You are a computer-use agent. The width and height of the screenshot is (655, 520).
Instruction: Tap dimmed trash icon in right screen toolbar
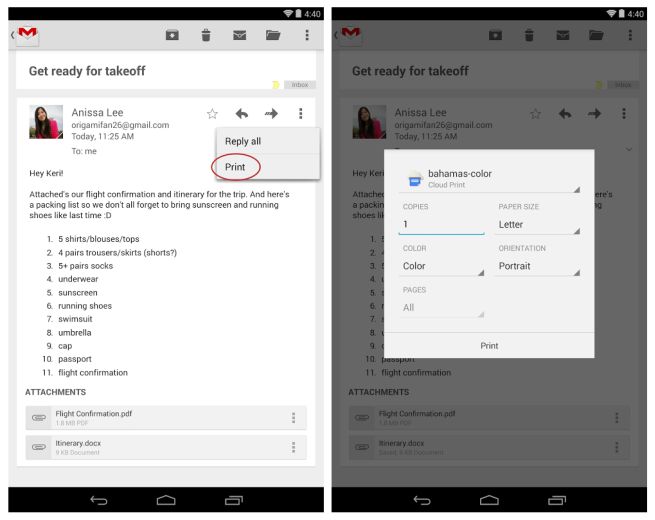click(x=529, y=35)
